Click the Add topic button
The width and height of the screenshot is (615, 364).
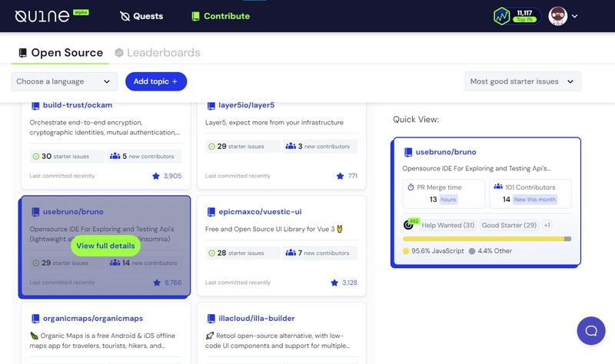[156, 81]
